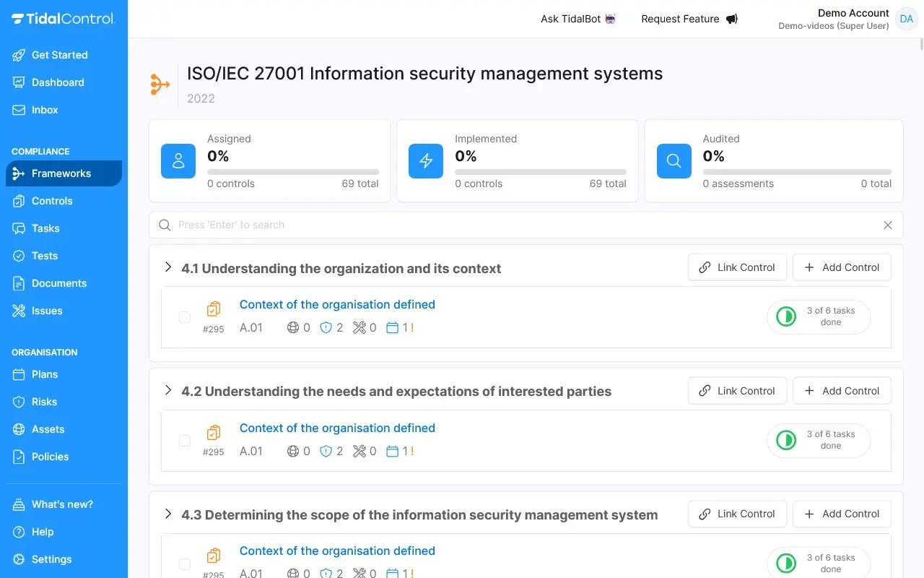
Task: Click the assets globe counter in section 4.2 row
Action: 298,451
